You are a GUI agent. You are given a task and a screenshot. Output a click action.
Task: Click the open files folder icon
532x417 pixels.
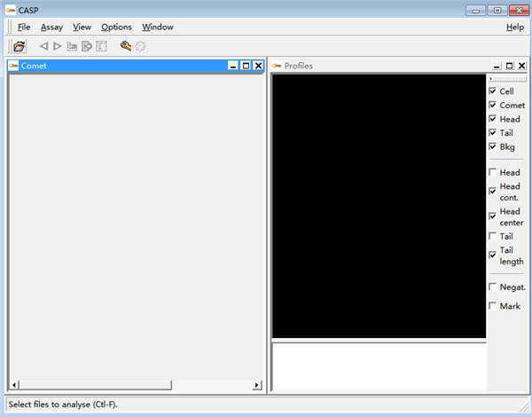pos(20,46)
